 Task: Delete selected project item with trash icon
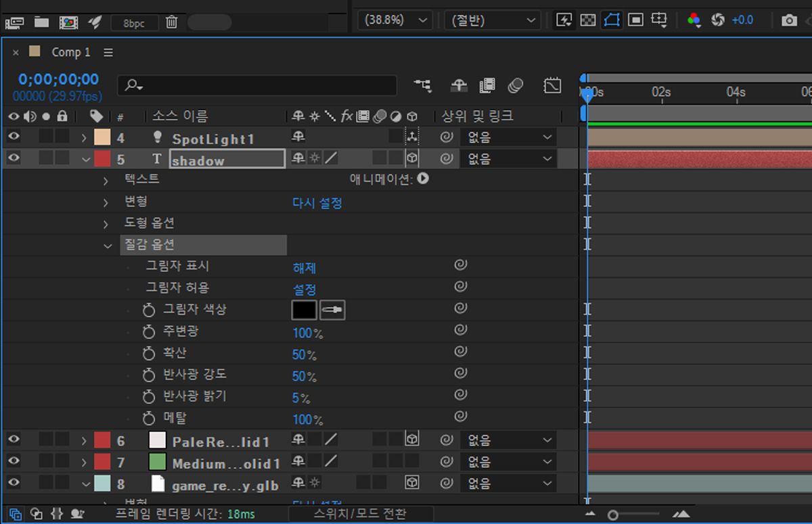click(x=172, y=22)
